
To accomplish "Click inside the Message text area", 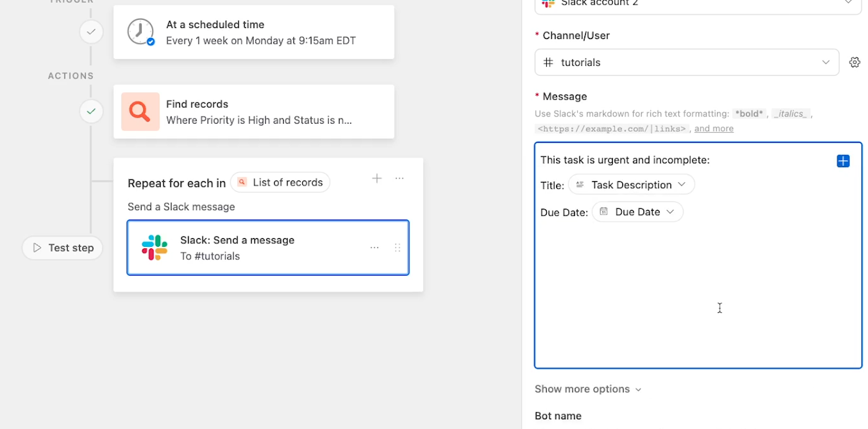I will point(698,255).
